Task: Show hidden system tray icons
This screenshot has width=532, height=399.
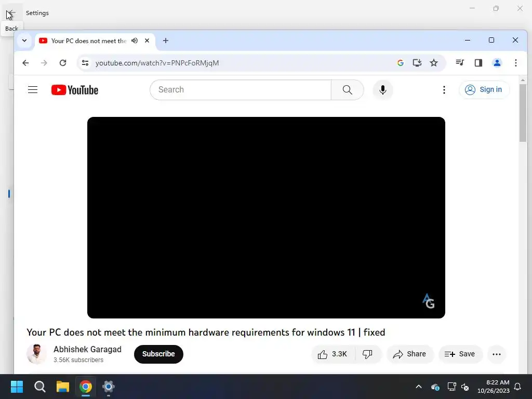Action: [419, 387]
